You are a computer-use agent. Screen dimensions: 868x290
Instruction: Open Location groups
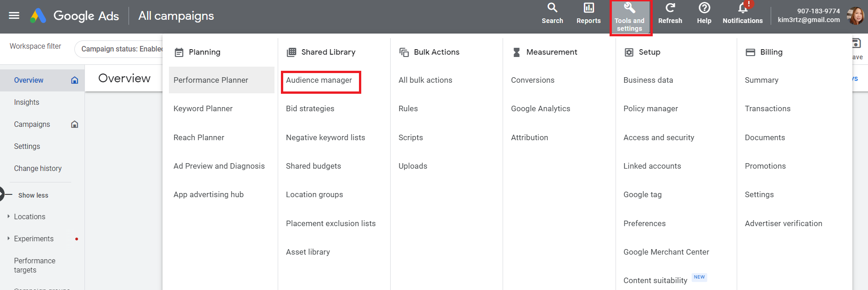pos(314,195)
